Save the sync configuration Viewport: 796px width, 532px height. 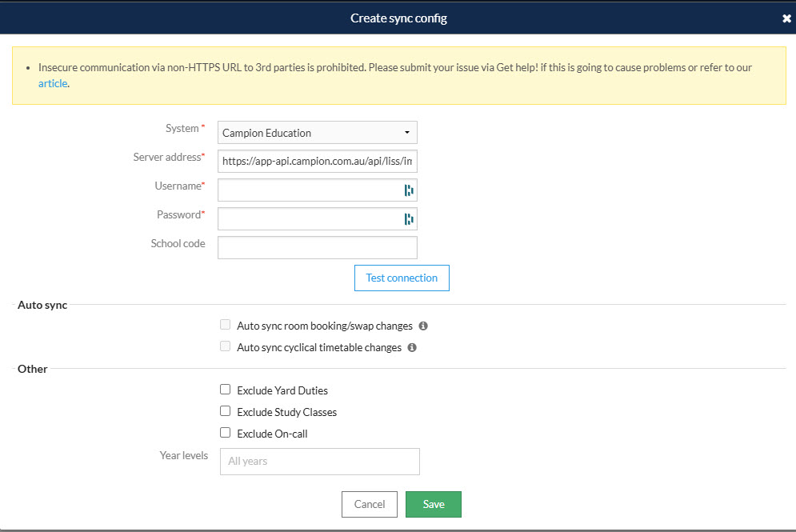click(433, 504)
